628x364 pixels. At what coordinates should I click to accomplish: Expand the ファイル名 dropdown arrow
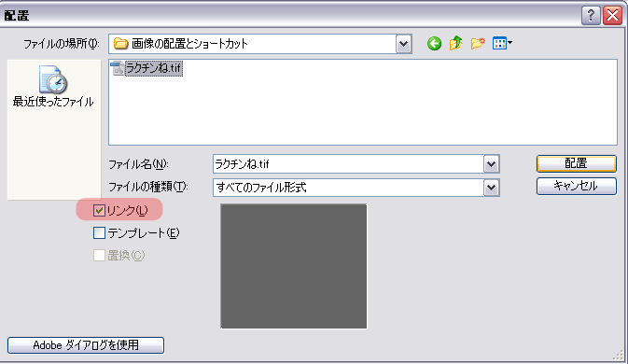point(492,164)
